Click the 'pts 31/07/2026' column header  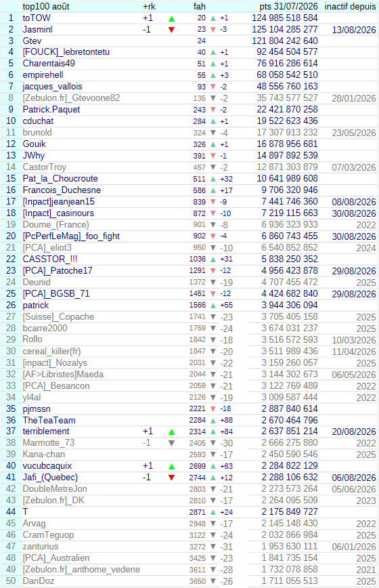pos(288,6)
